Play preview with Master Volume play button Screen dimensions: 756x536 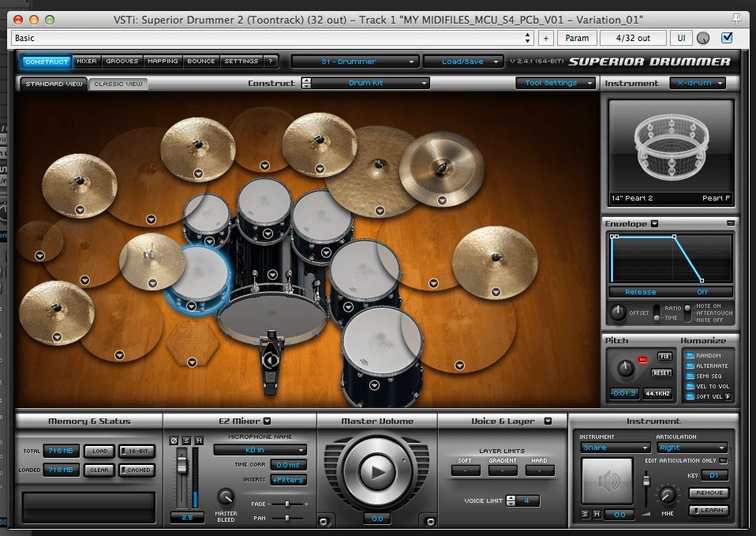377,472
